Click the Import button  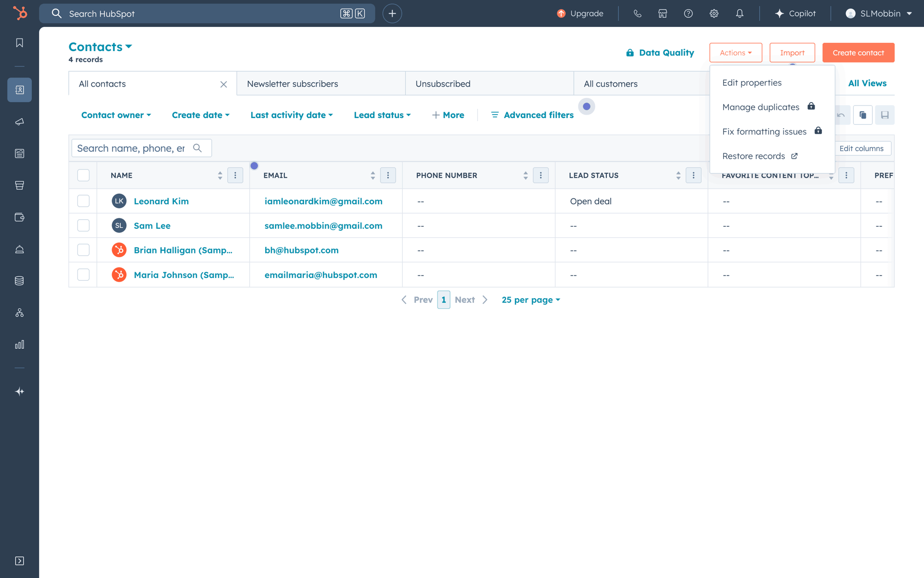(792, 53)
